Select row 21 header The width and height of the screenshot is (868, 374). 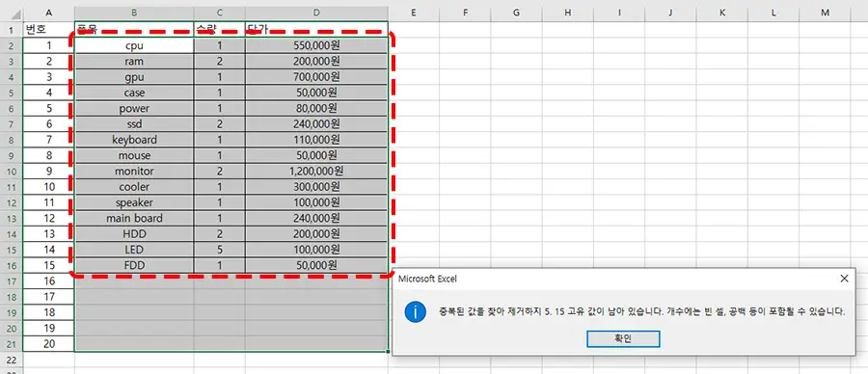click(x=11, y=344)
